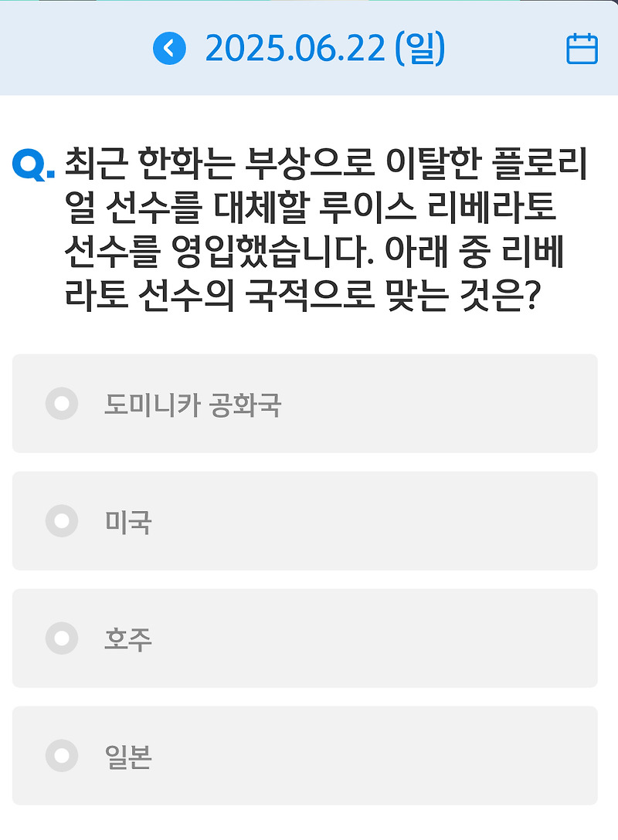Select the 도미니카 공화국 radio button

(x=62, y=403)
